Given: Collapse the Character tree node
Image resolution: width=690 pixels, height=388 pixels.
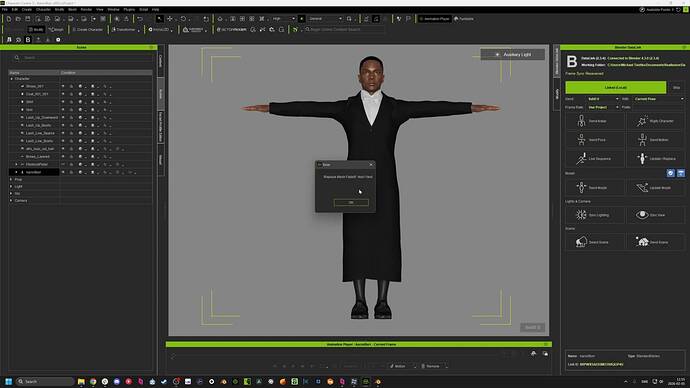Looking at the screenshot, I should (11, 79).
